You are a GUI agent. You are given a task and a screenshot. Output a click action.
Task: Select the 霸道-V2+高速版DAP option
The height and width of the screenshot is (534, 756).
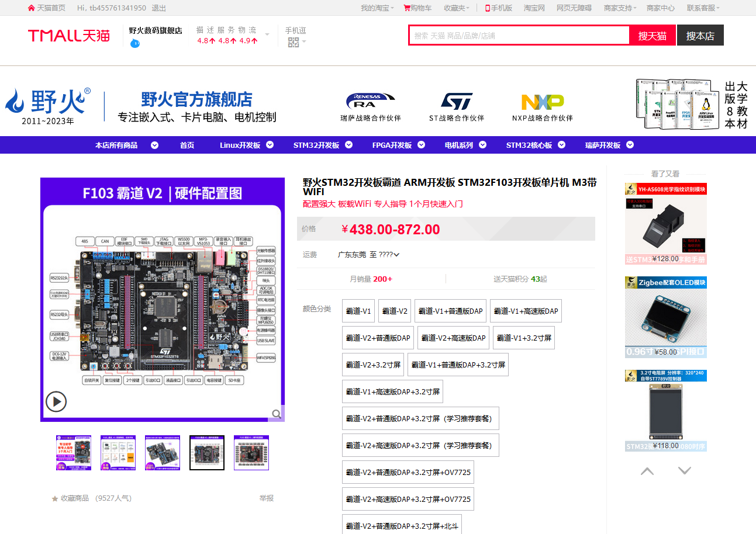point(454,338)
